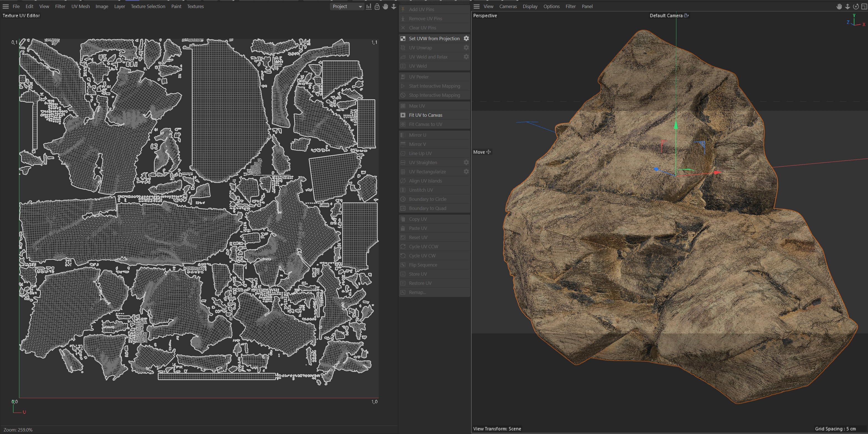
Task: Click the histogram bars icon beside Project
Action: pyautogui.click(x=369, y=6)
